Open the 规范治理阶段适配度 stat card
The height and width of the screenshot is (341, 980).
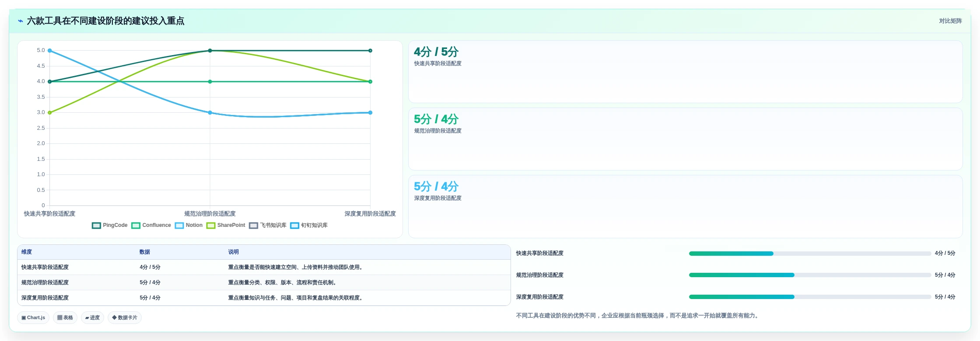(685, 139)
